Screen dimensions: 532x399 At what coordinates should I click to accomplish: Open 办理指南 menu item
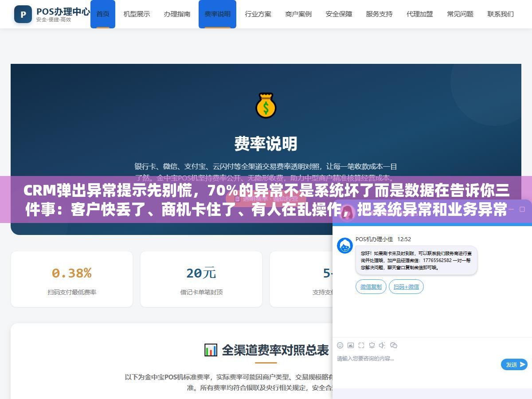point(177,14)
